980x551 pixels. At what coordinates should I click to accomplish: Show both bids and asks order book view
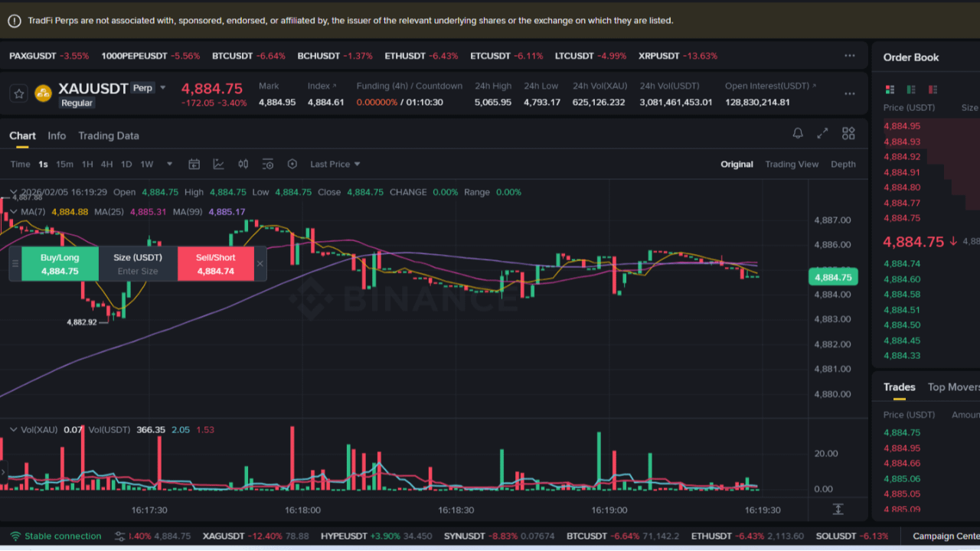coord(890,90)
